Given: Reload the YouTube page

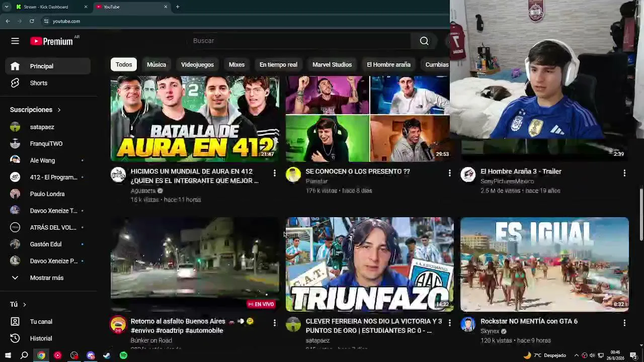Looking at the screenshot, I should (x=32, y=21).
